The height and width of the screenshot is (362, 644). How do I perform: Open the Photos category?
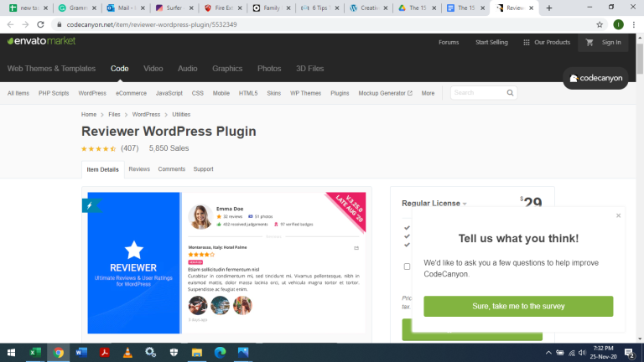click(x=269, y=69)
